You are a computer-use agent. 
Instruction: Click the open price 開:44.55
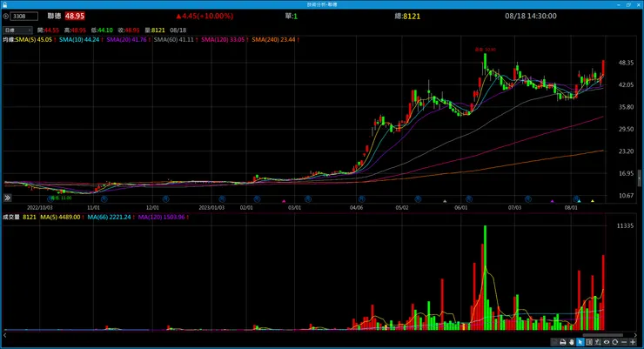[48, 30]
